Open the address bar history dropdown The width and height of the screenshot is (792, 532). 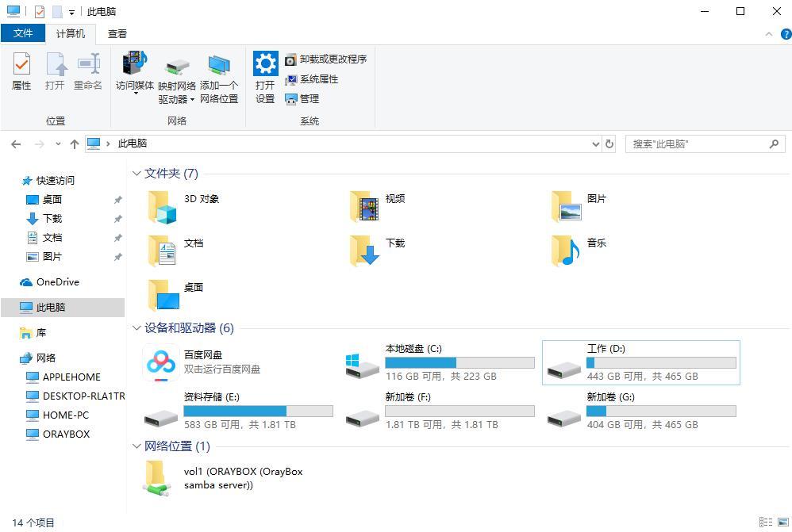pos(595,144)
